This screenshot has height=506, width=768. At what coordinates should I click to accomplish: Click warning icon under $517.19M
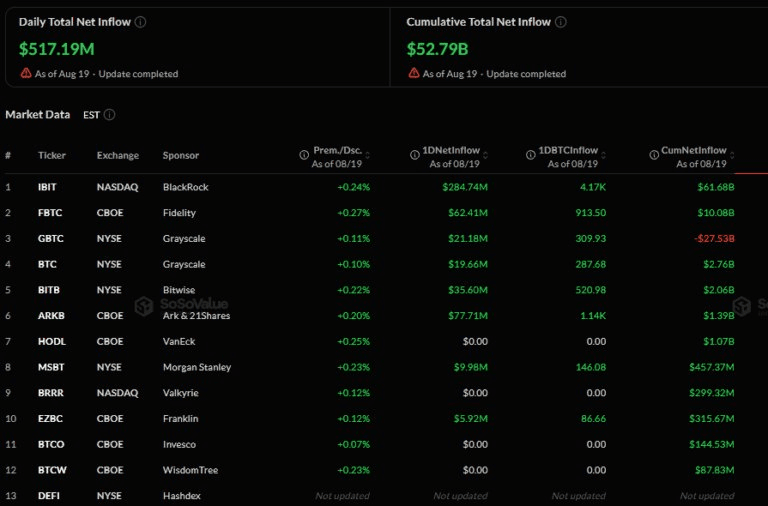26,73
